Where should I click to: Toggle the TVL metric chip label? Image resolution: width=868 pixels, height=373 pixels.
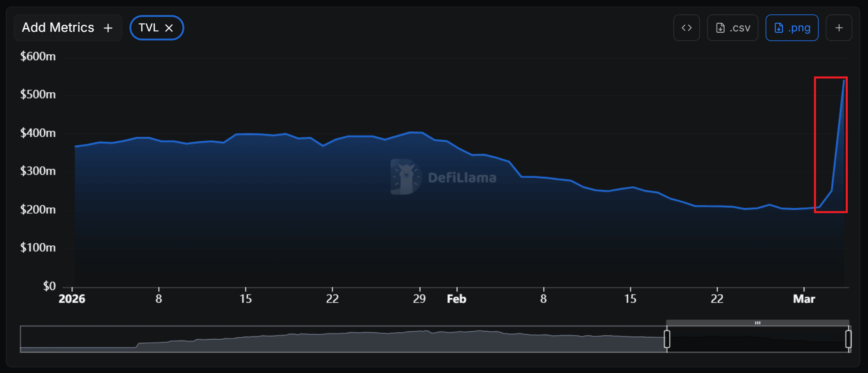(149, 28)
